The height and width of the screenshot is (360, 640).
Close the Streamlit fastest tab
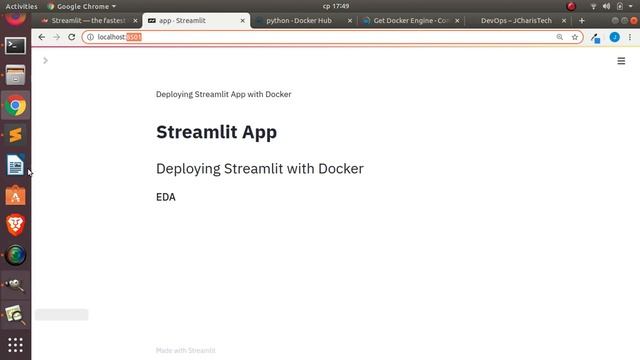tap(135, 20)
